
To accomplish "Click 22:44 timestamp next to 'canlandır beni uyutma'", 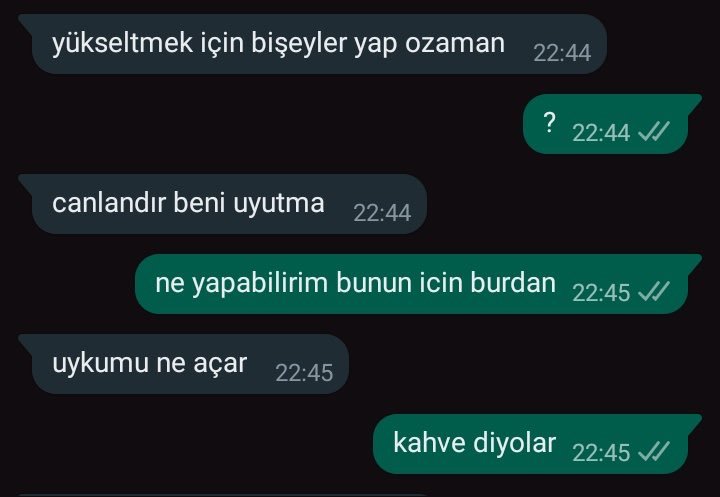I will point(382,213).
